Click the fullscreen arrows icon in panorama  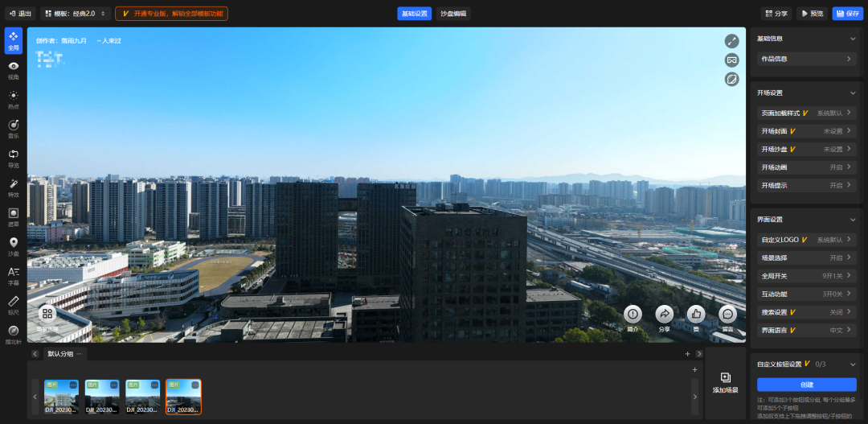click(x=732, y=41)
